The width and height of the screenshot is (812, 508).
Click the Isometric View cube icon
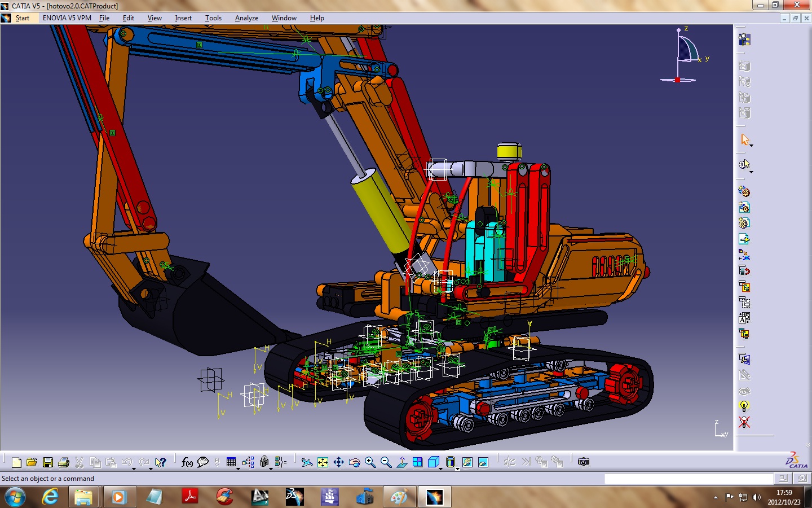pos(433,462)
